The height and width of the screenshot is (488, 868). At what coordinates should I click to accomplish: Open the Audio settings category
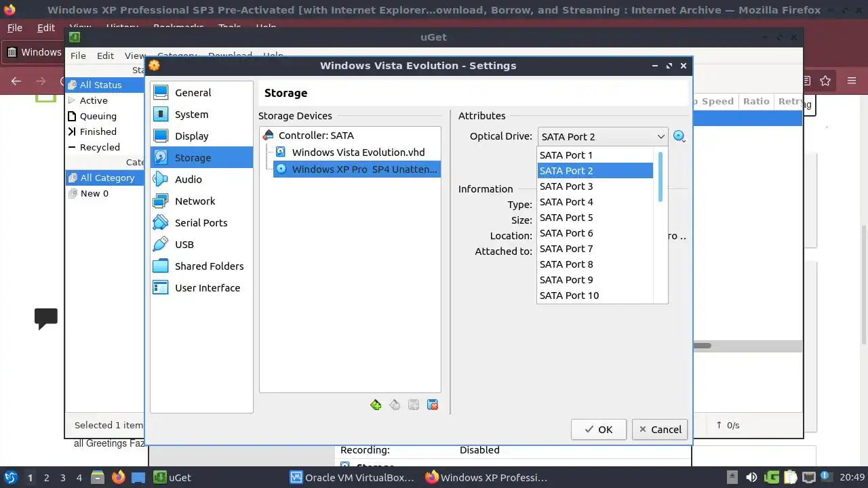201,180
